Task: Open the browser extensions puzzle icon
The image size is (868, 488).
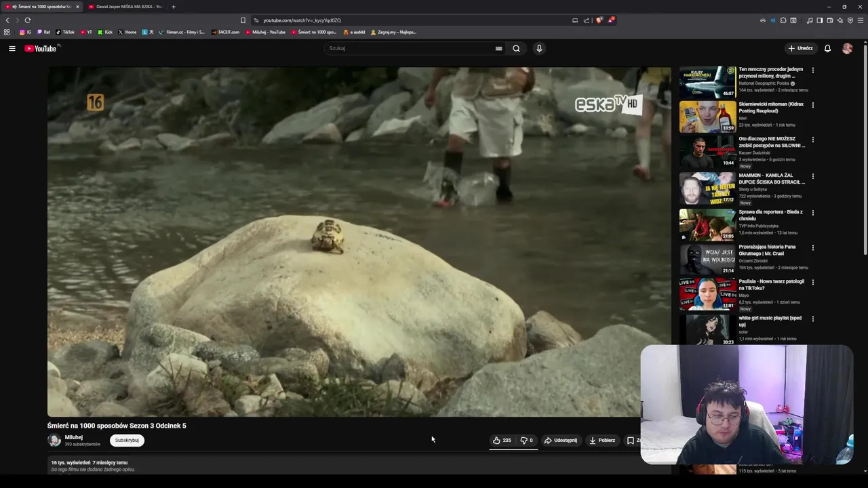Action: tap(783, 20)
